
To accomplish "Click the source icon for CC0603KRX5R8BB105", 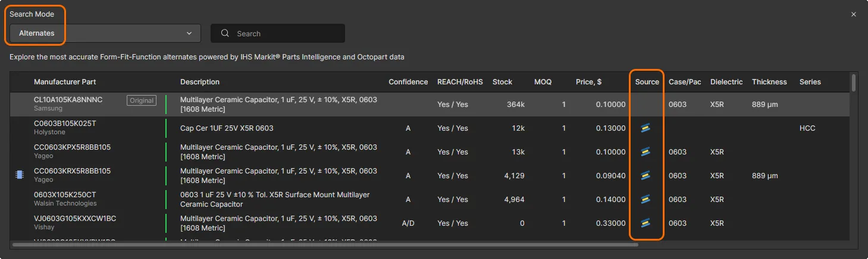I will (x=645, y=176).
